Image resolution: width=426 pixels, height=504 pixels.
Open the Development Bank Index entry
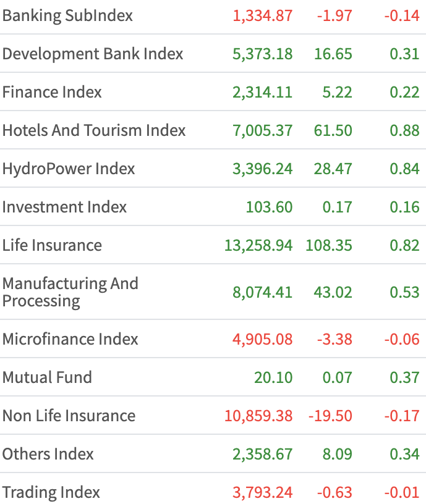[93, 54]
